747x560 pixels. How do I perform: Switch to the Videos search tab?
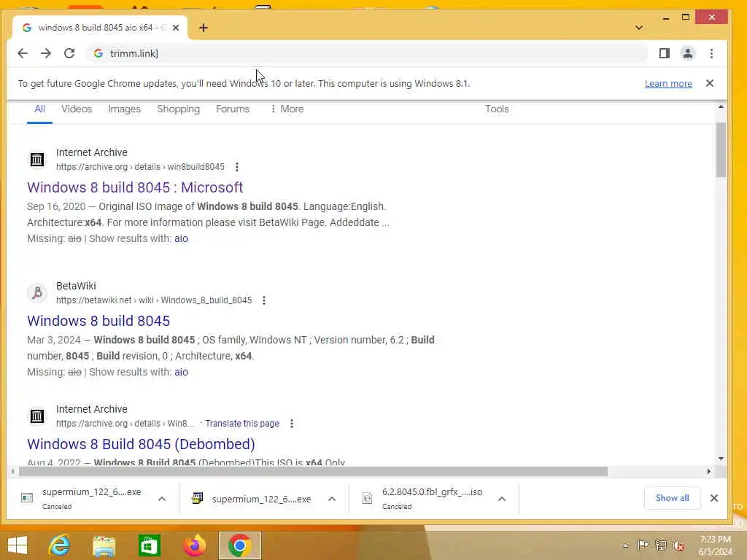pos(76,109)
